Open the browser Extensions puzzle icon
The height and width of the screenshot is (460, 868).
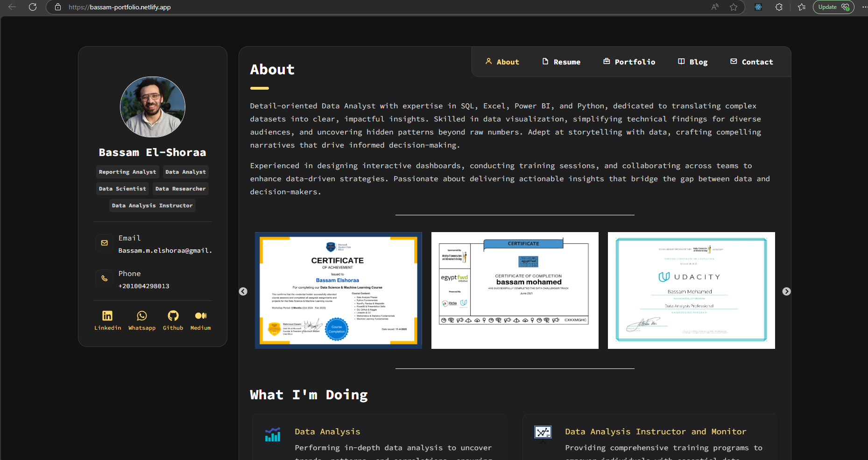point(779,7)
